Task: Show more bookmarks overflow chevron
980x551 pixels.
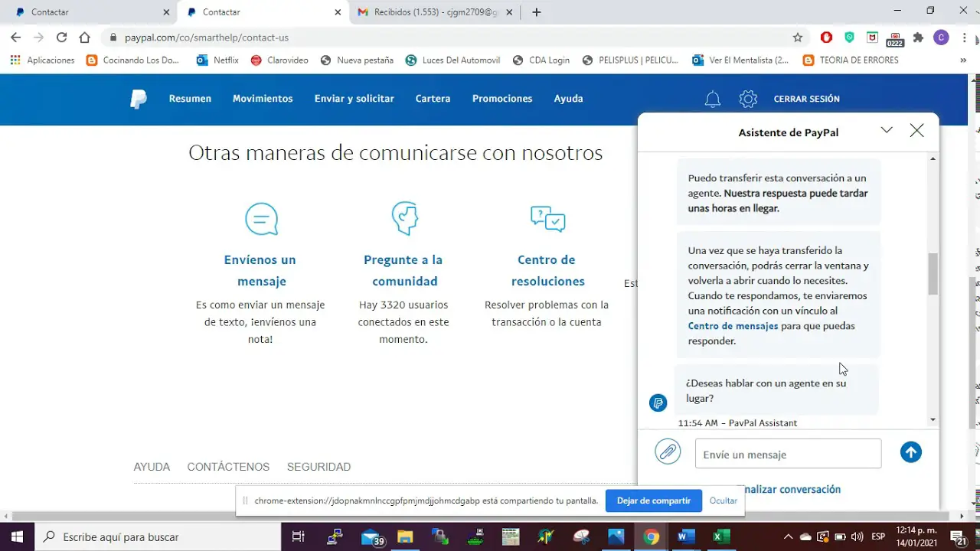Action: pos(963,60)
